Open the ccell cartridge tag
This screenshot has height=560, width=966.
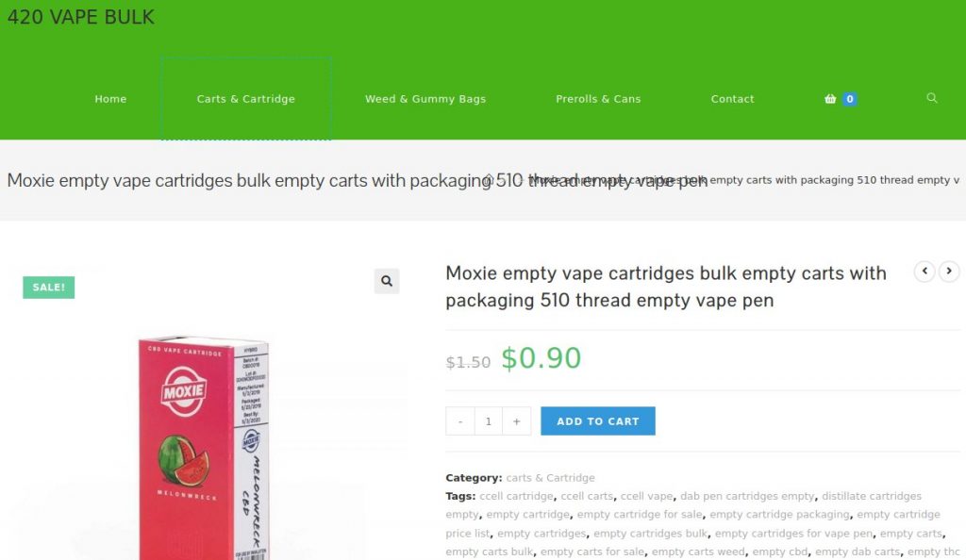pos(516,496)
